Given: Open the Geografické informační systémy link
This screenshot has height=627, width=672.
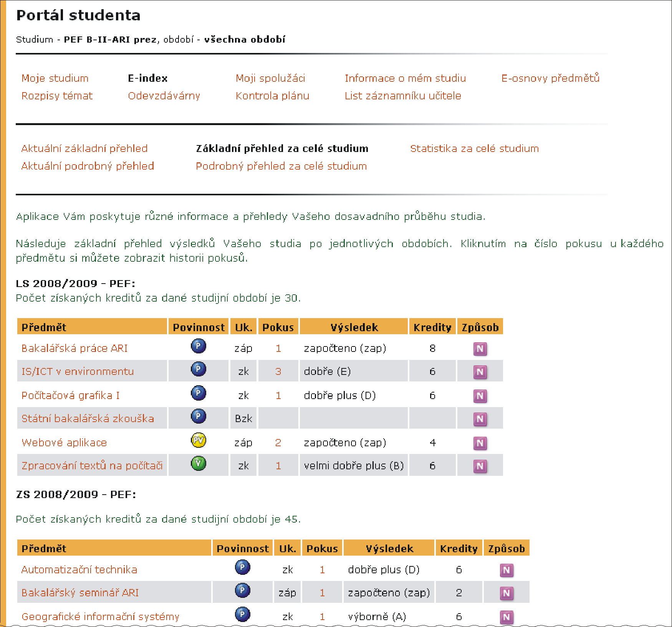Looking at the screenshot, I should [100, 617].
